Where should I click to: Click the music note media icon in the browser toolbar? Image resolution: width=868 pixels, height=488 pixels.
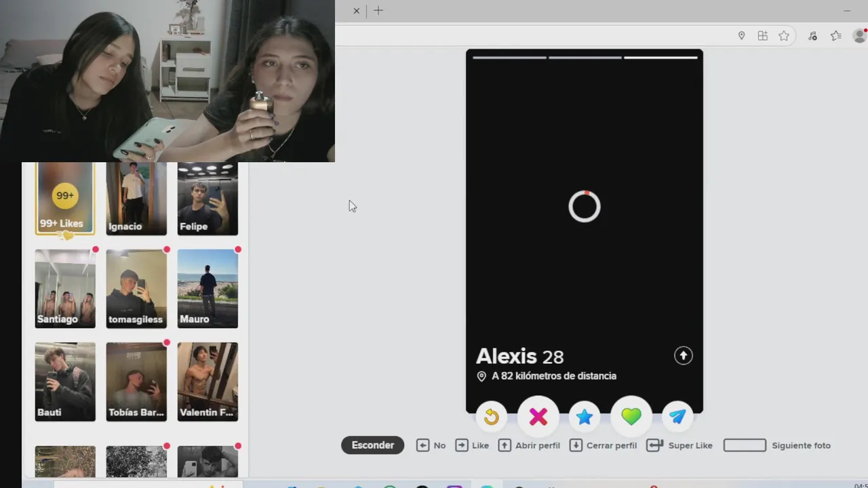pos(812,36)
